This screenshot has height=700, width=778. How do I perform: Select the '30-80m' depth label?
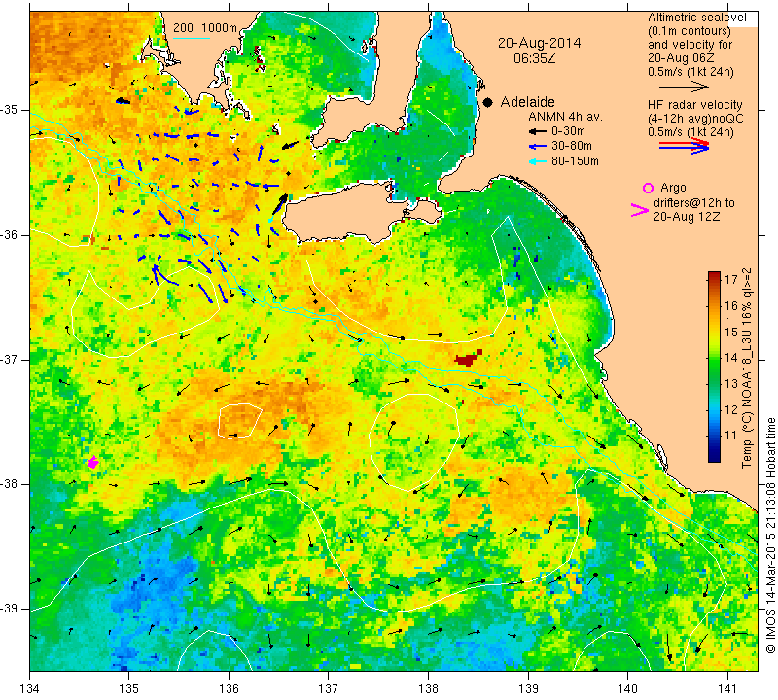pos(572,147)
